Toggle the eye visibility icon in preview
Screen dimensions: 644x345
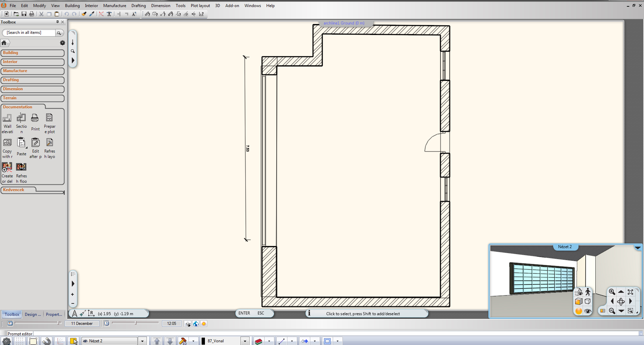click(588, 311)
